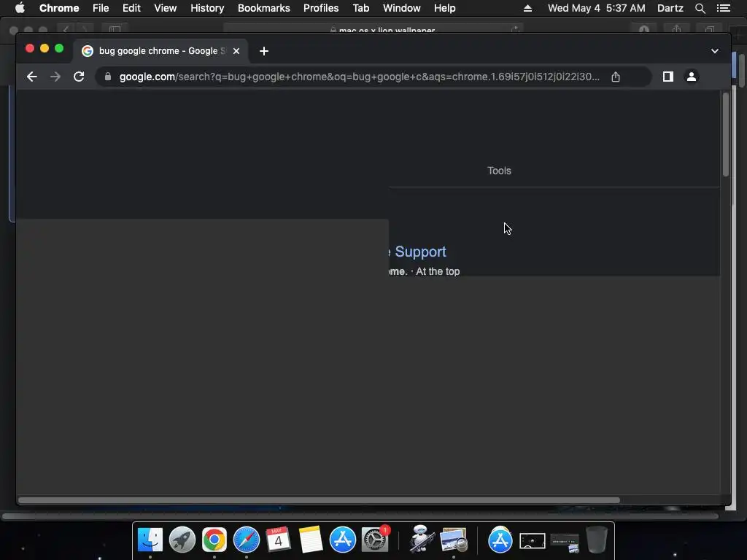Click the sidebar button in background Safari window

[115, 29]
